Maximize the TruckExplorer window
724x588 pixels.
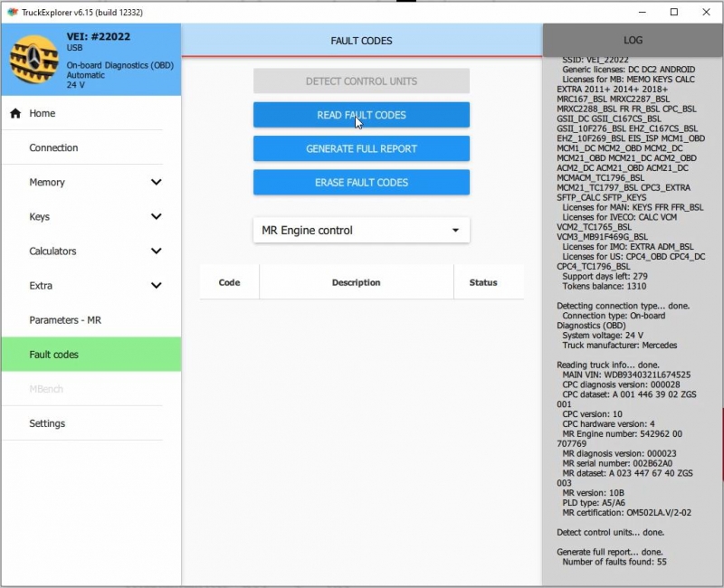tap(674, 12)
